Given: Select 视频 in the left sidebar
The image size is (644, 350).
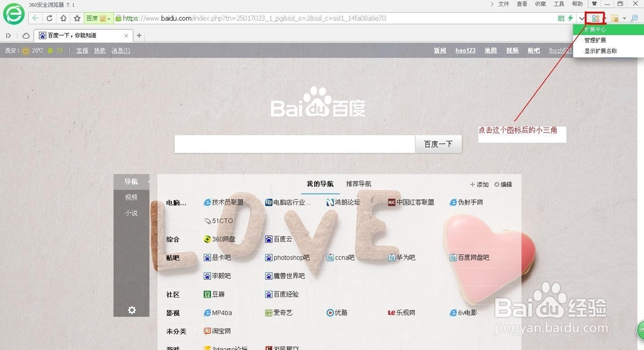Looking at the screenshot, I should pyautogui.click(x=131, y=197).
